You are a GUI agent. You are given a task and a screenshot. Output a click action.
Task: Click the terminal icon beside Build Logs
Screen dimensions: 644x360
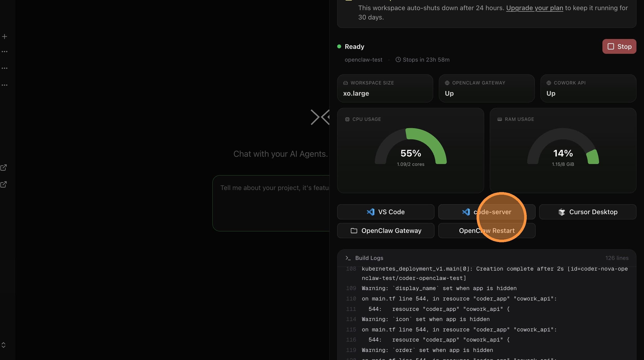348,258
